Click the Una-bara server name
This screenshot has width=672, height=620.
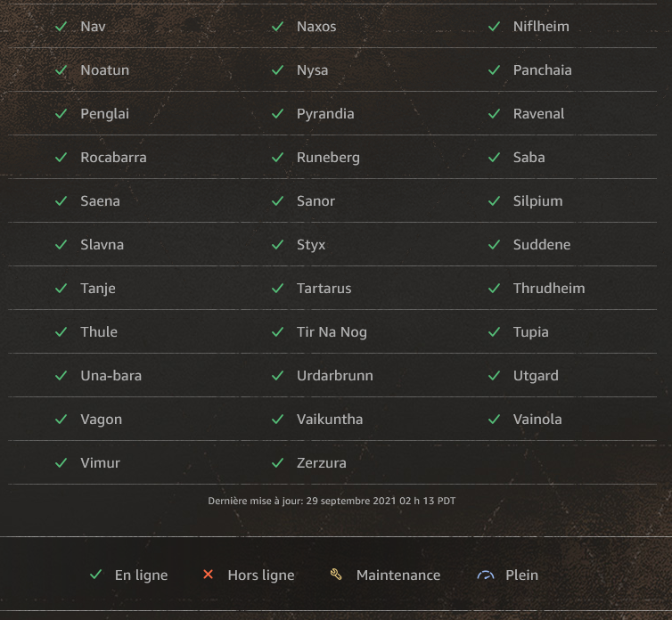(111, 376)
